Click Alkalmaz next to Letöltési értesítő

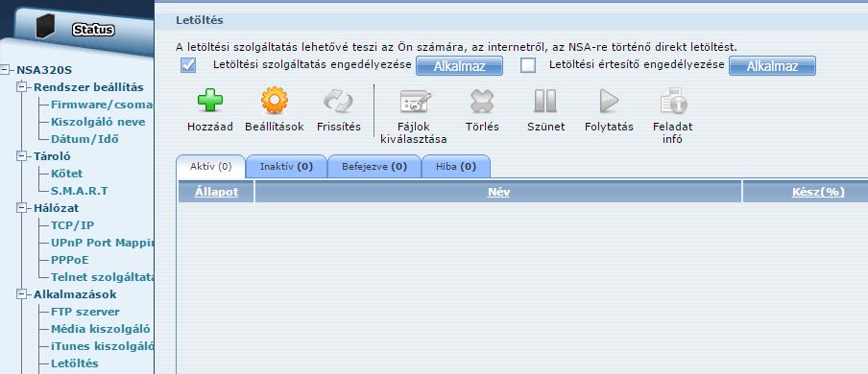point(772,66)
